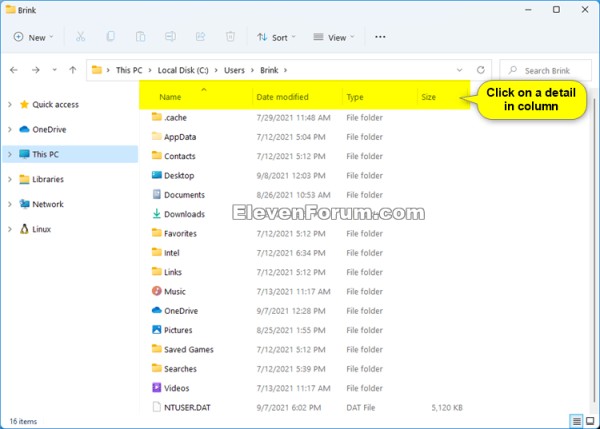Select the Desktop folder icon
Image resolution: width=600 pixels, height=429 pixels.
click(157, 175)
